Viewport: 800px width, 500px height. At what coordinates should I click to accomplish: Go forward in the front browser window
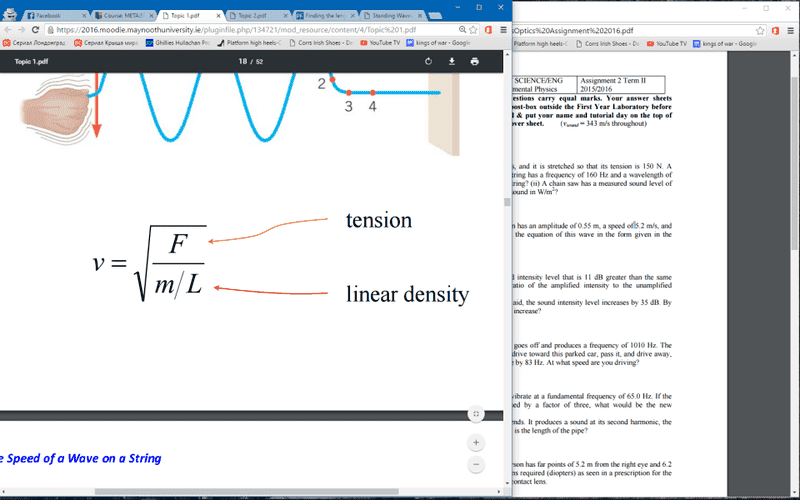[21, 30]
